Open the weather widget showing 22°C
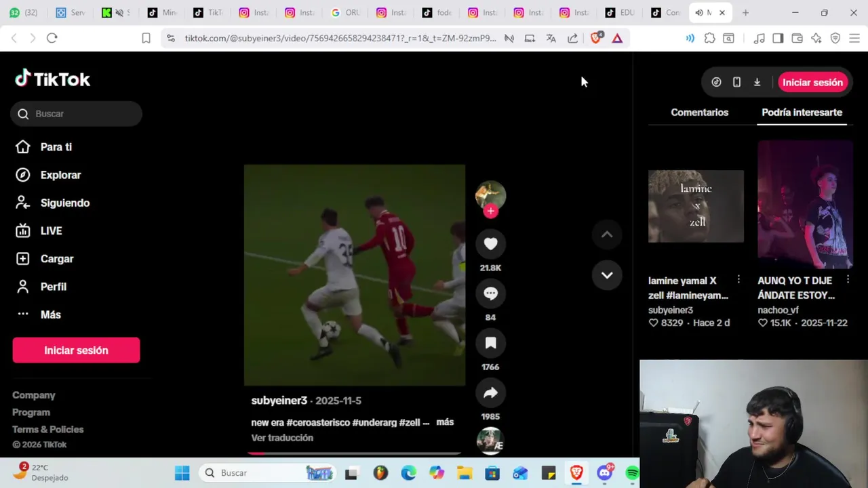868x488 pixels. (x=41, y=472)
